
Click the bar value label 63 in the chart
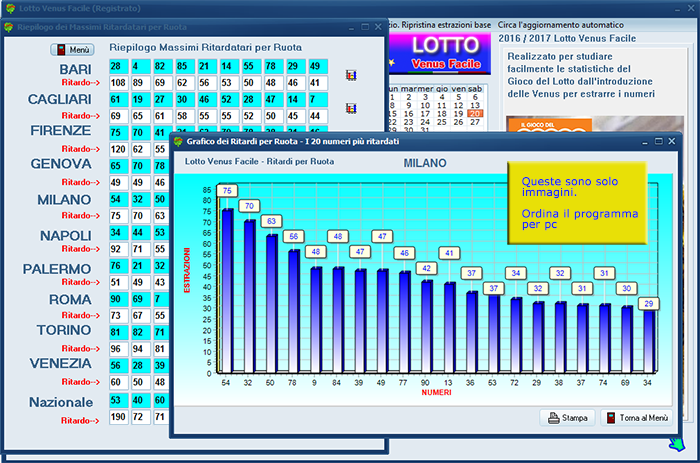point(271,221)
